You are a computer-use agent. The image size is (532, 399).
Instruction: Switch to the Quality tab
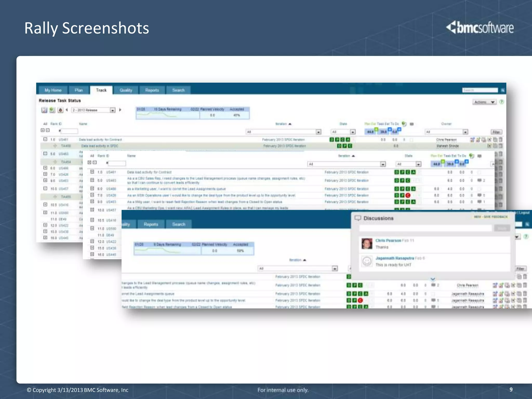point(126,90)
